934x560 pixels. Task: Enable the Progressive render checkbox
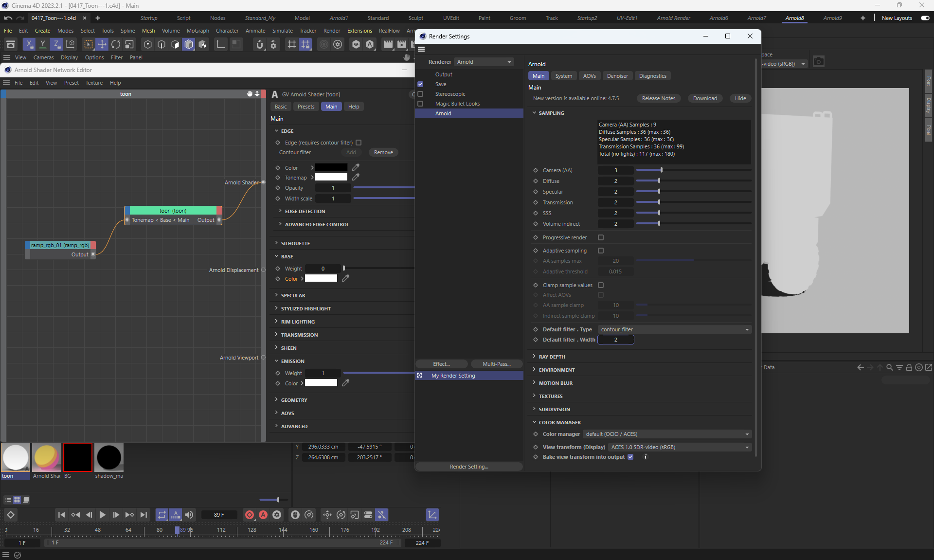pyautogui.click(x=601, y=237)
